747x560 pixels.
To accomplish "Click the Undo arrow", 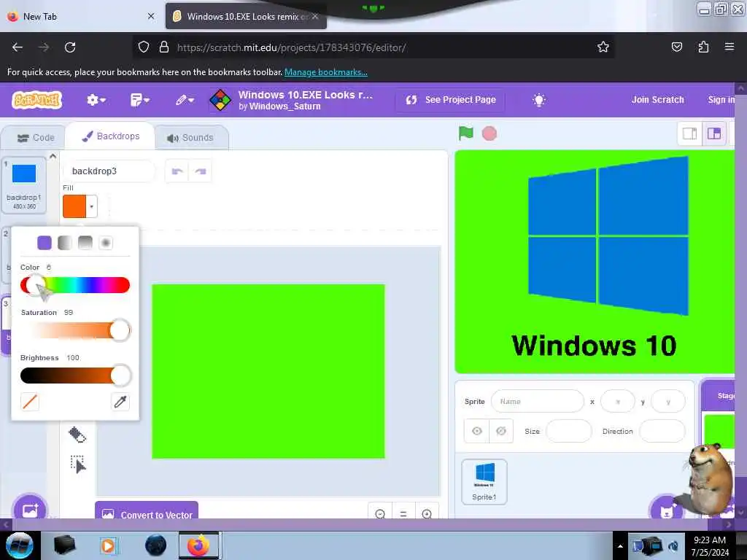I will pyautogui.click(x=177, y=171).
